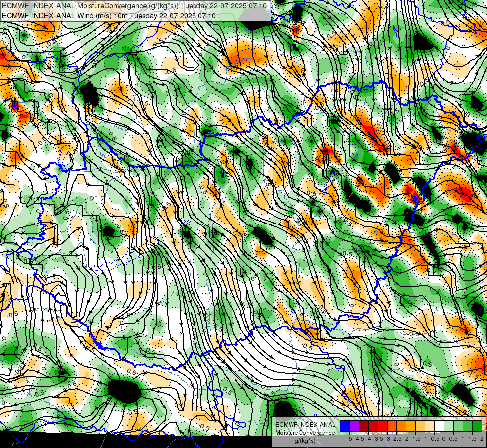Select the amber swatch between -2 and -1.5

(x=411, y=426)
